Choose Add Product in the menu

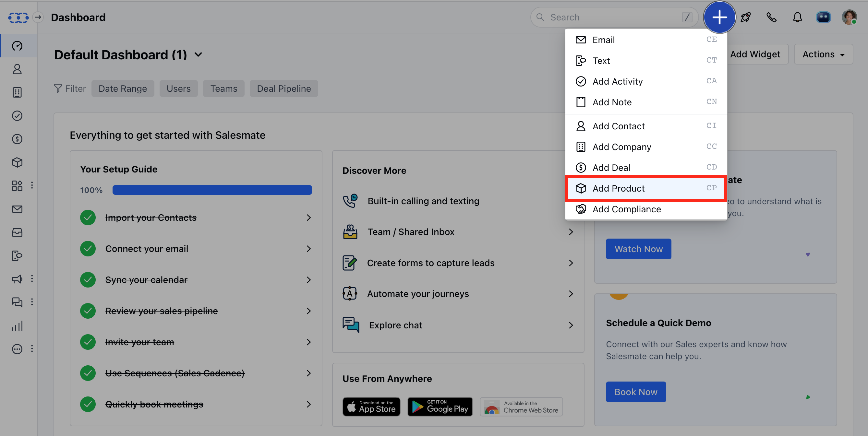click(x=646, y=188)
